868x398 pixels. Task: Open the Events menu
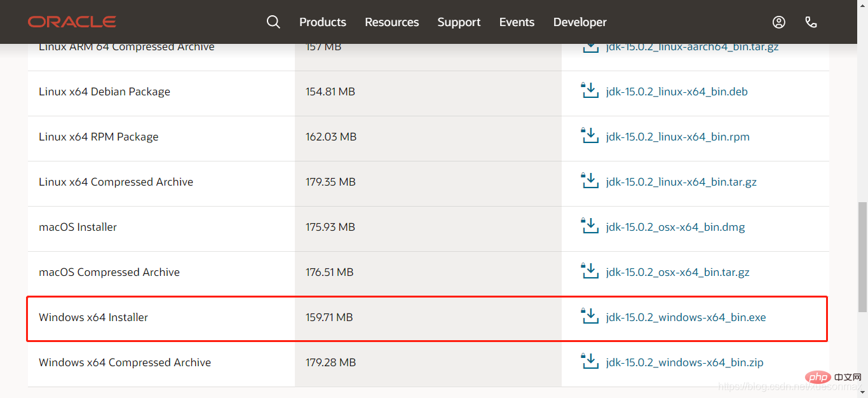point(517,22)
